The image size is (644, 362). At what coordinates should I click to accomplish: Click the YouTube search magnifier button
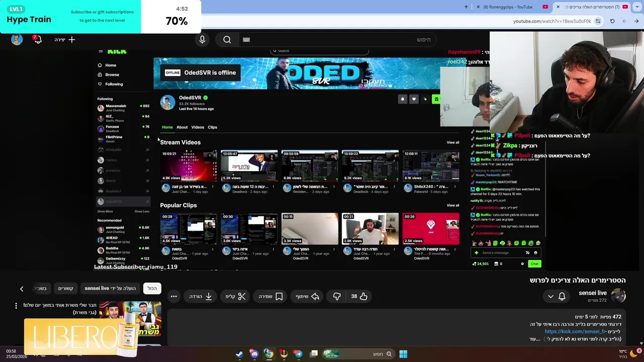point(227,40)
